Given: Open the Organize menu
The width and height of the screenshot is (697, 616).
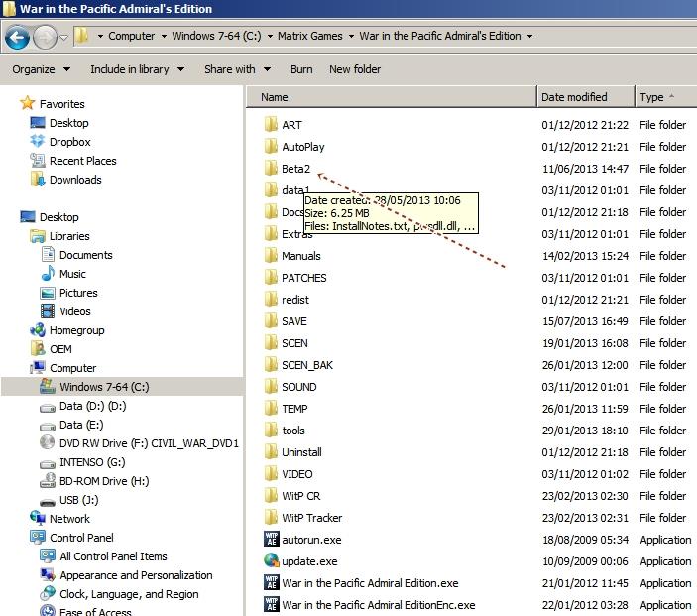Looking at the screenshot, I should point(41,69).
